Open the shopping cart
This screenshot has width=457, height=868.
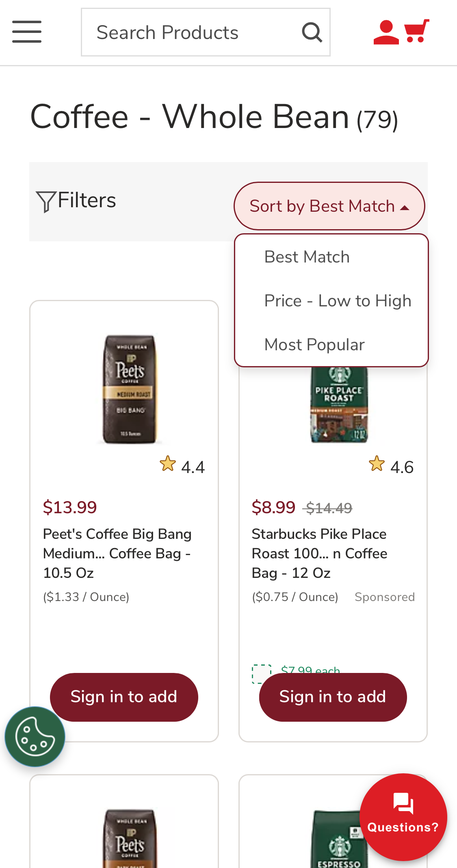[x=417, y=31]
